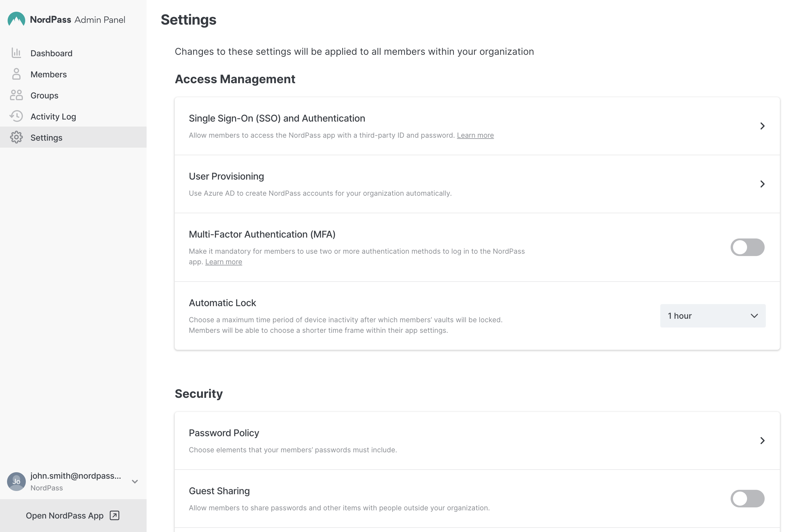The image size is (801, 532).
Task: Click the Members person icon
Action: 16,74
